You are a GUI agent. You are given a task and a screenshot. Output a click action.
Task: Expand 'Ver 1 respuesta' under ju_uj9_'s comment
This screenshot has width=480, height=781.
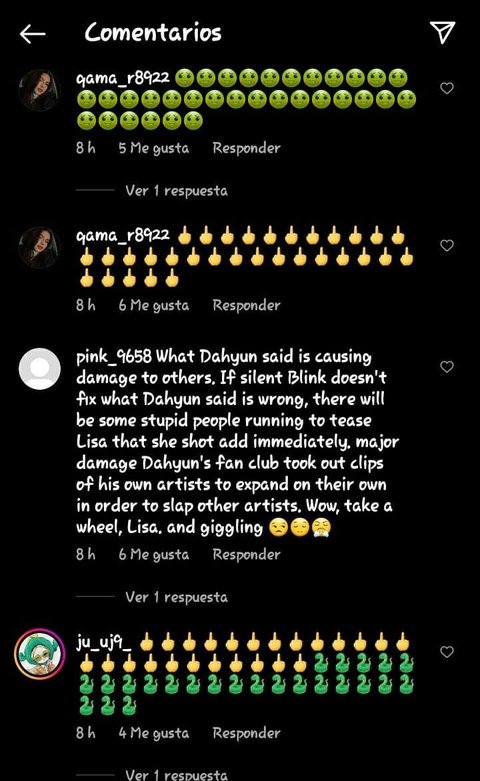tap(176, 774)
